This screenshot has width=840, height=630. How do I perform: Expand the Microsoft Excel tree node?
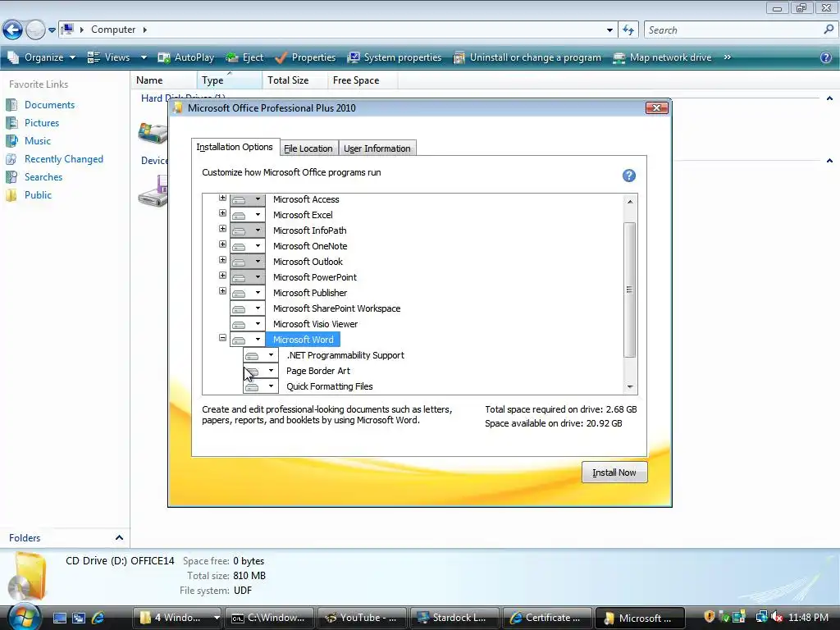click(222, 213)
